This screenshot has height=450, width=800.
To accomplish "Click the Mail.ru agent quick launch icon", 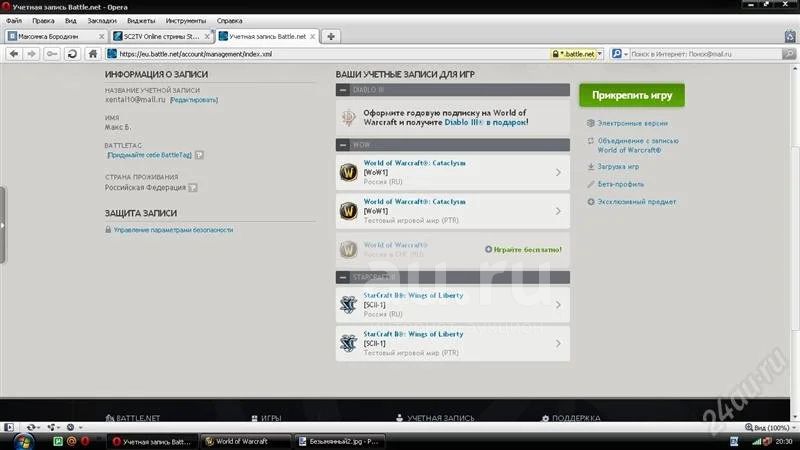I will [x=71, y=441].
